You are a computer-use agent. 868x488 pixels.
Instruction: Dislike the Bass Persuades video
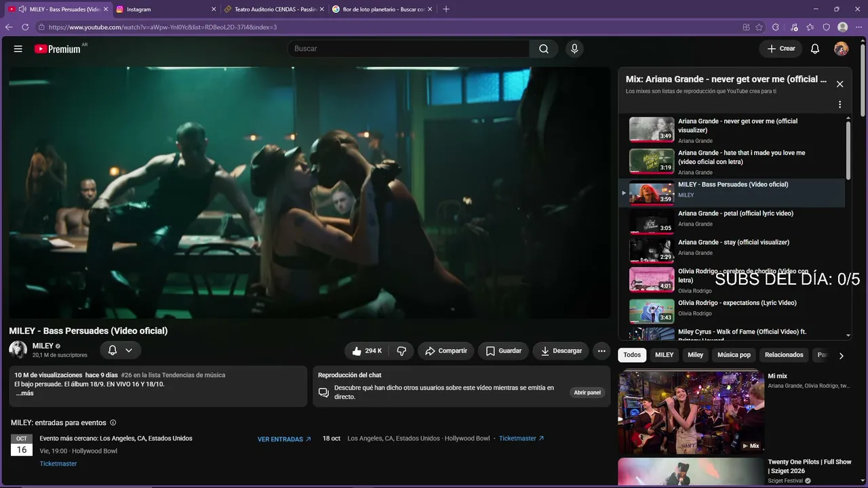coord(401,350)
